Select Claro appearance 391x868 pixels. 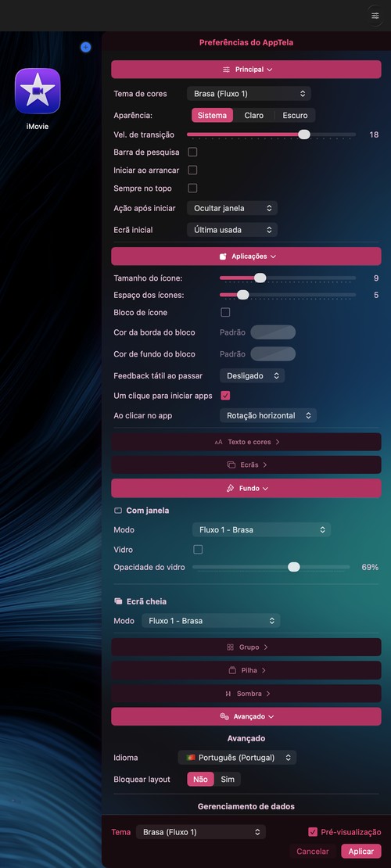pyautogui.click(x=253, y=115)
